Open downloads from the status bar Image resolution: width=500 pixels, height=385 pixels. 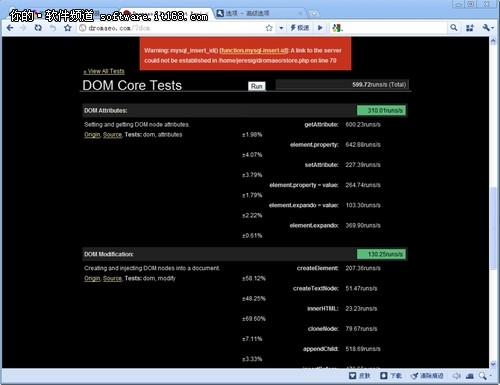coord(391,376)
